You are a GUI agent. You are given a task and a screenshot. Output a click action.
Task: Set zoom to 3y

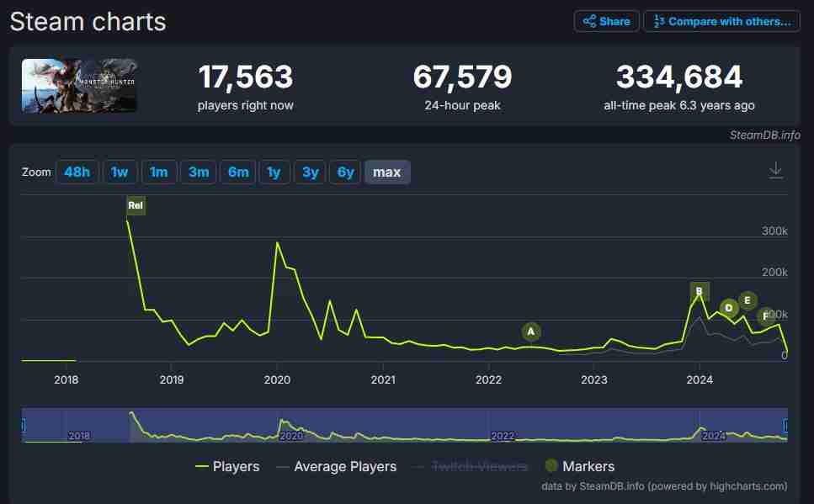coord(311,172)
